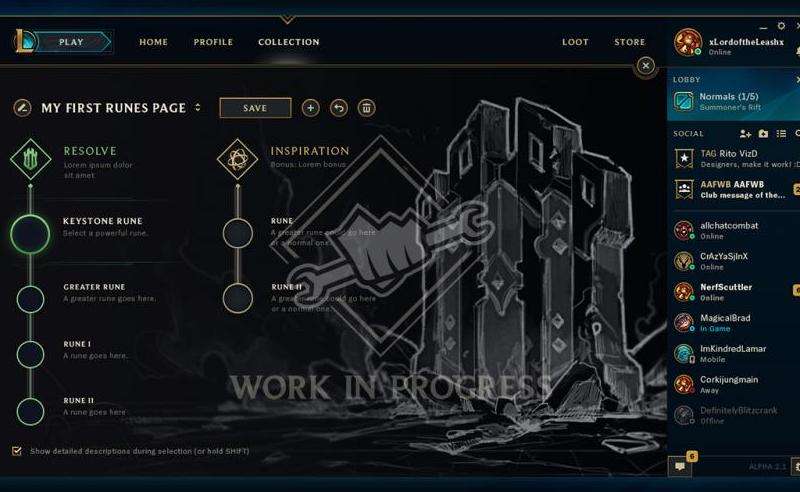The image size is (800, 492).
Task: Revert changes with the undo arrow icon
Action: (x=339, y=108)
